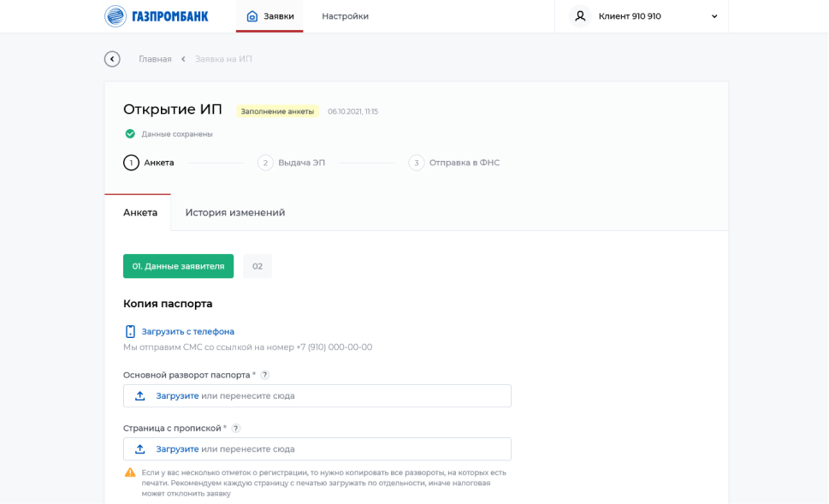
Task: Click the orange warning triangle icon
Action: click(130, 472)
